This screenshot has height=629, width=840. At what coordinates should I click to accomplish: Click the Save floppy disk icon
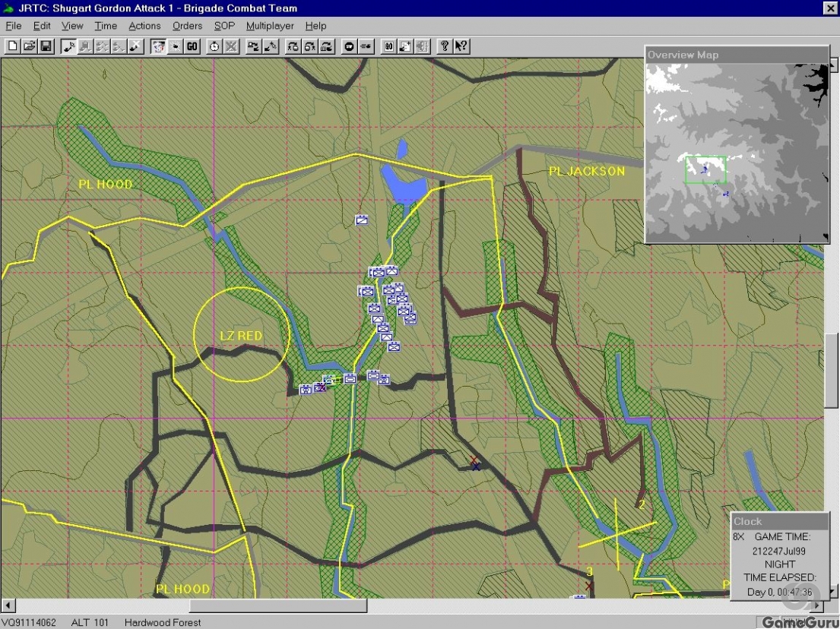[46, 46]
